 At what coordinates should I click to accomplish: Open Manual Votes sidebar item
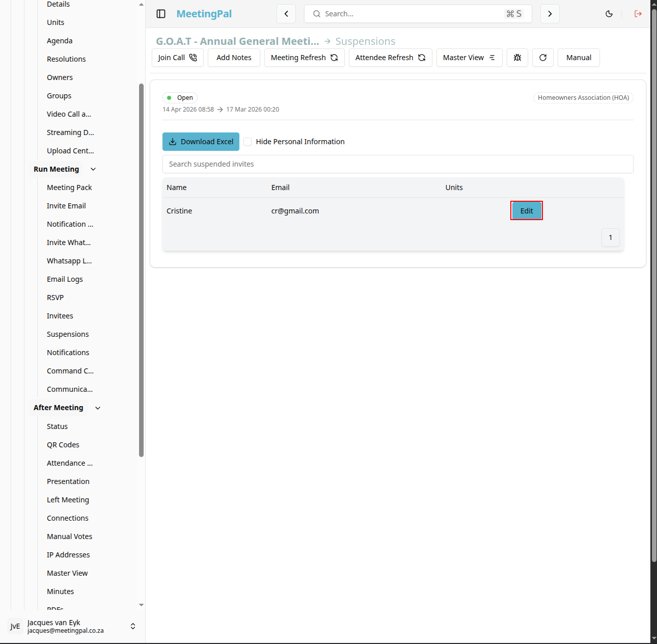point(70,536)
